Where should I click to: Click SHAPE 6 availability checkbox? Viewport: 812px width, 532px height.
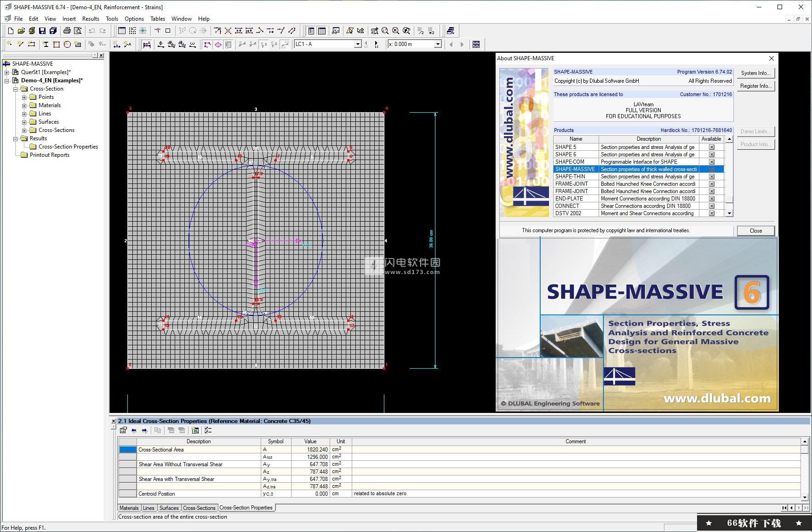tap(711, 154)
